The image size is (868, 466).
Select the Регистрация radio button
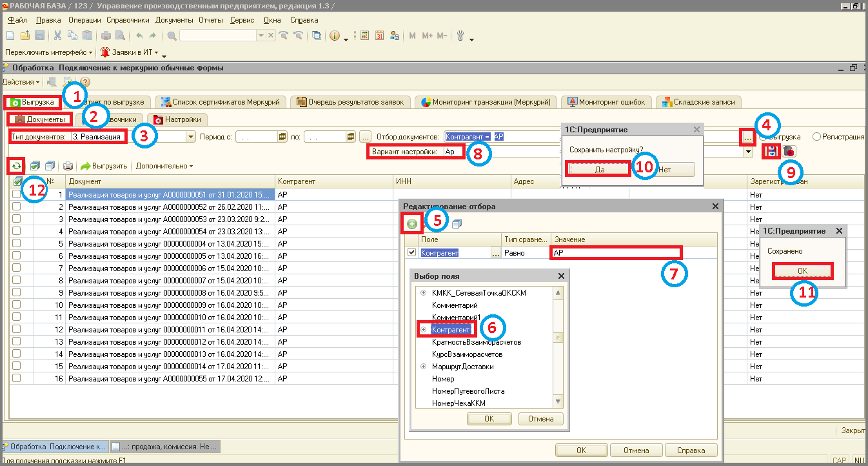click(x=816, y=137)
